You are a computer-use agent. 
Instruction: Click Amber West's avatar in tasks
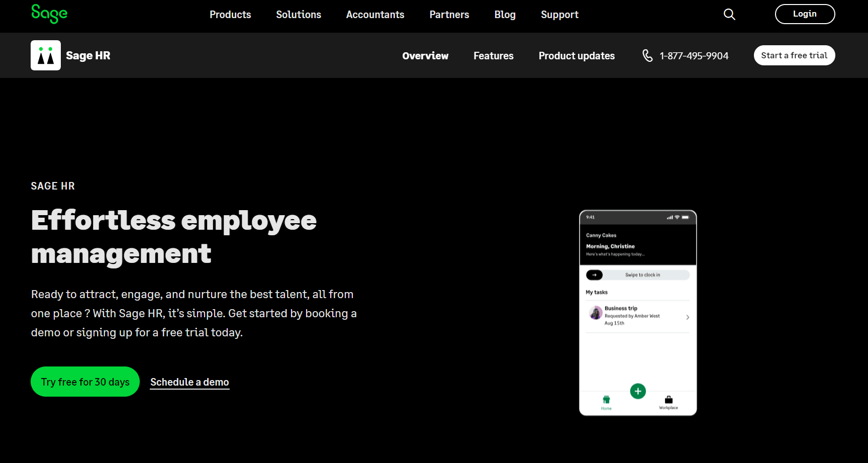tap(596, 313)
